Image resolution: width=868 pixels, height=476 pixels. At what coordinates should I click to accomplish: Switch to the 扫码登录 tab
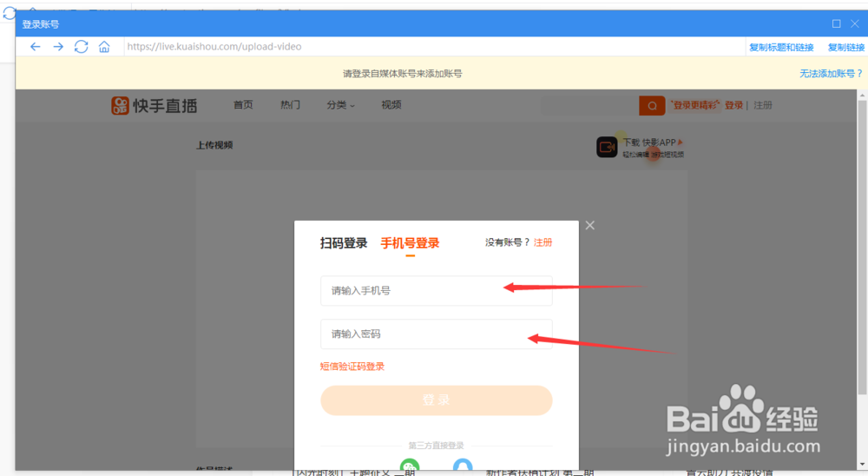click(344, 243)
